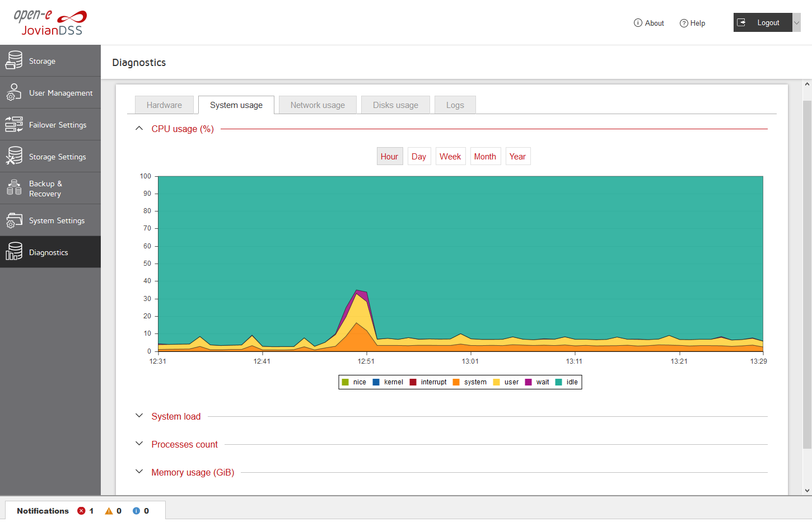Click the Storage Settings wrench icon
812x522 pixels.
tap(14, 156)
